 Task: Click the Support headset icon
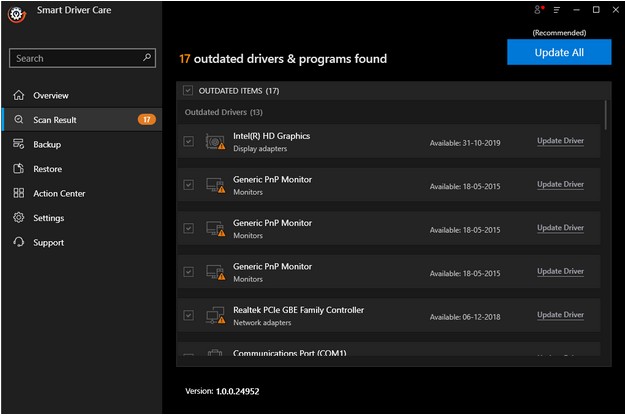coord(18,243)
